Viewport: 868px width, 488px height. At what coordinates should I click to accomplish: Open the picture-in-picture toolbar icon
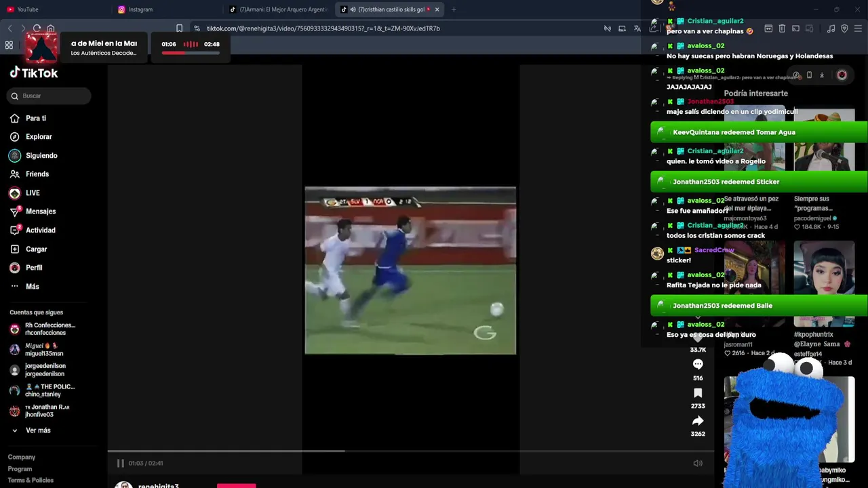click(x=622, y=28)
